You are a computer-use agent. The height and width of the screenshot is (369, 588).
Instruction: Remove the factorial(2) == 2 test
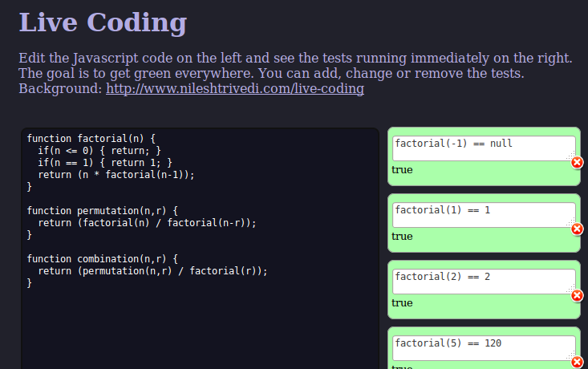click(x=577, y=295)
